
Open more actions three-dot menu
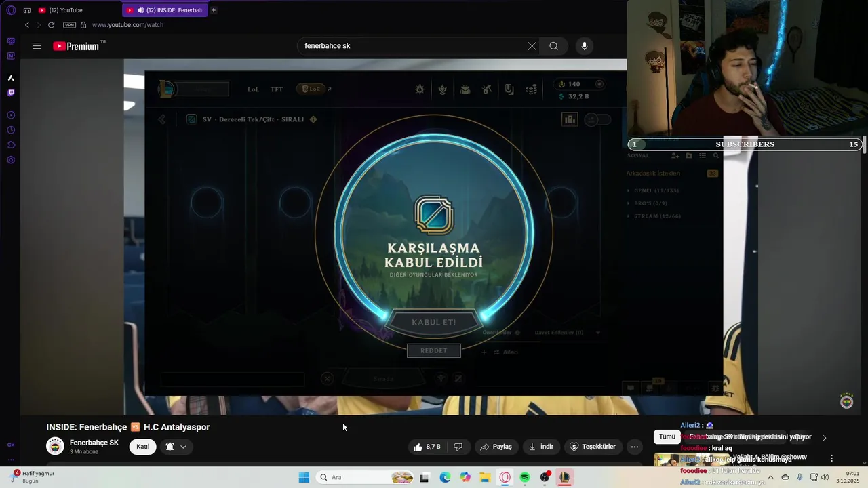635,447
